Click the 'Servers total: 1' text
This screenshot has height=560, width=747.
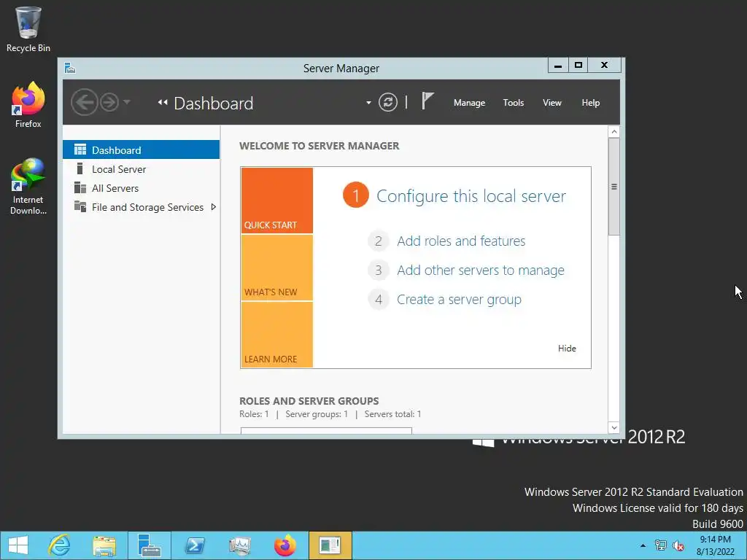click(392, 414)
